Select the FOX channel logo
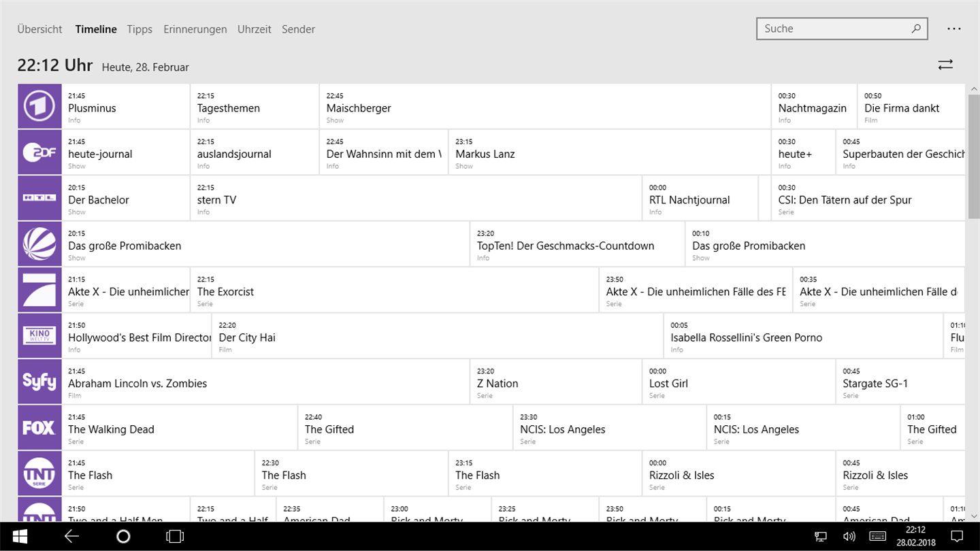This screenshot has width=980, height=551. click(x=39, y=428)
